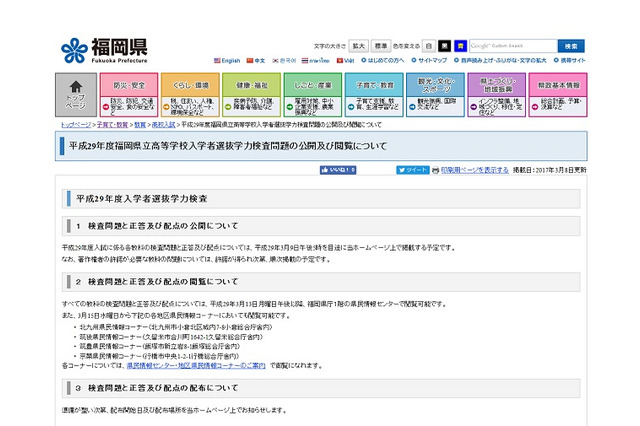Open the くらし・環境 menu tab
Screen dimensions: 640x426
[190, 85]
